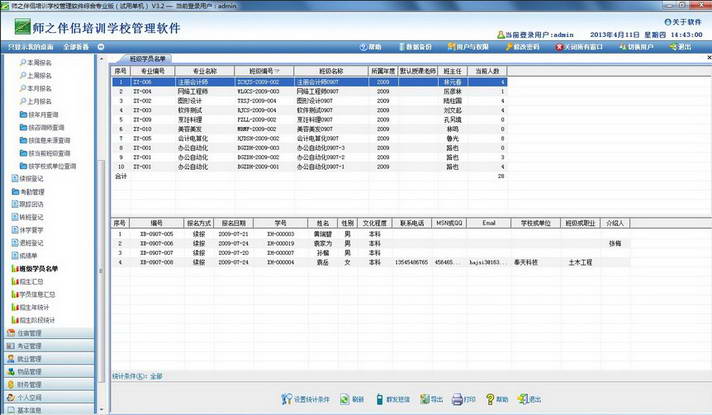This screenshot has width=712, height=415.
Task: Select the 会计电算化 class row
Action: tap(309, 138)
